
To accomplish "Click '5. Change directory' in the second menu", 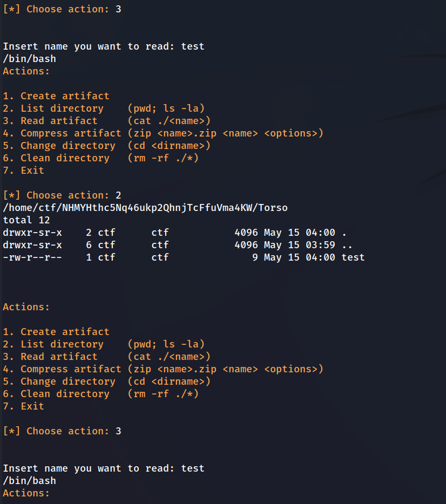I will click(x=59, y=382).
